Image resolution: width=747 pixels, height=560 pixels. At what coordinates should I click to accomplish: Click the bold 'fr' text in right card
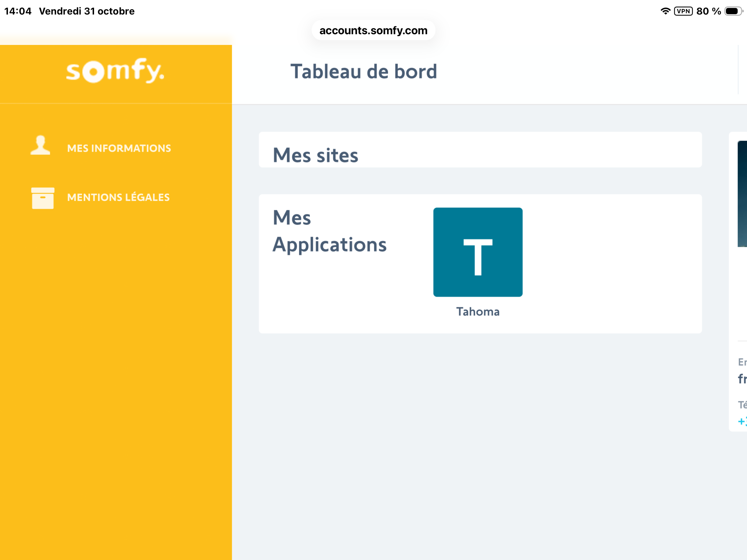click(742, 379)
